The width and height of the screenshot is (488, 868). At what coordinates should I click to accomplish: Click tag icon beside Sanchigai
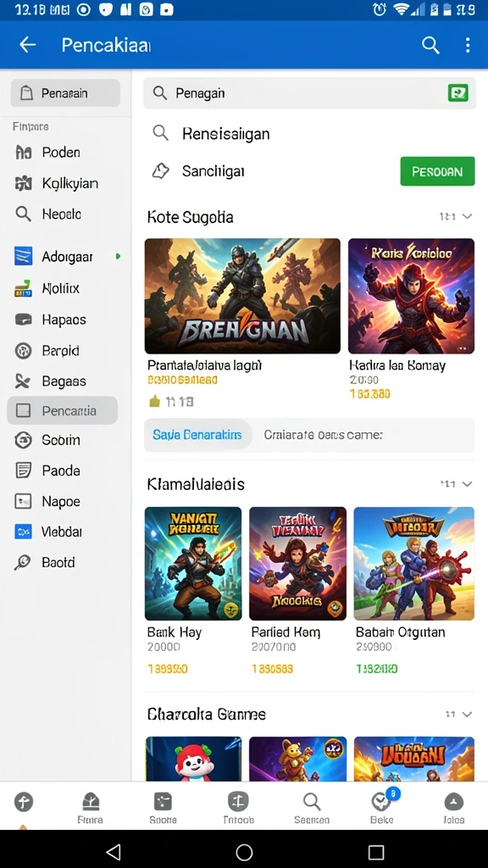pos(160,171)
